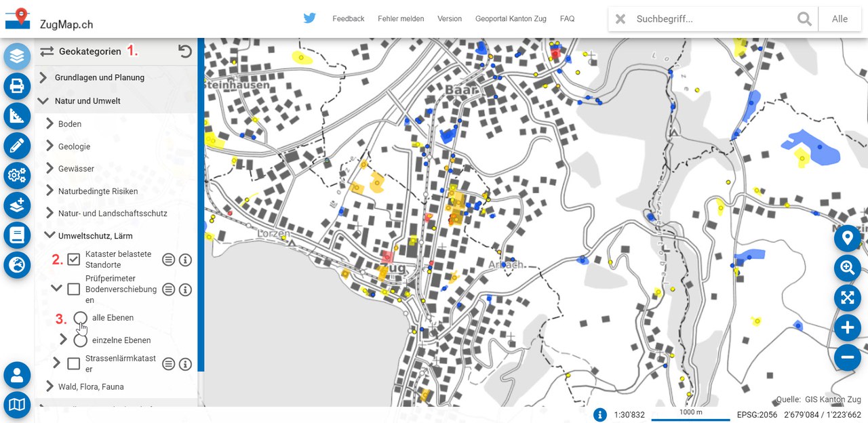
Task: Select the measure tool icon
Action: pos(17,116)
